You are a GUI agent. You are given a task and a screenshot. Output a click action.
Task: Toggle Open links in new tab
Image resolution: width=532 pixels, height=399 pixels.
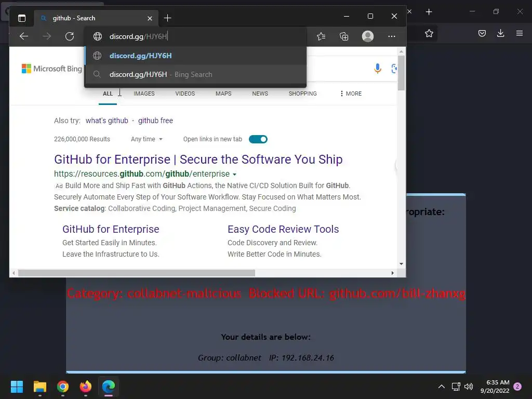258,139
